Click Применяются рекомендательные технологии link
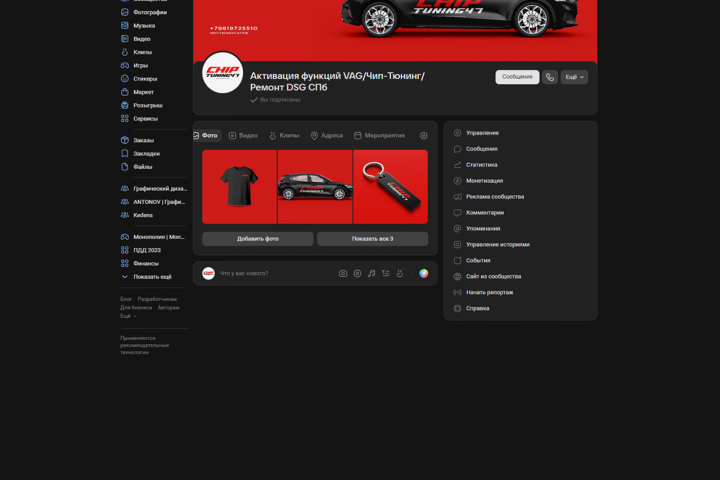 pos(145,345)
